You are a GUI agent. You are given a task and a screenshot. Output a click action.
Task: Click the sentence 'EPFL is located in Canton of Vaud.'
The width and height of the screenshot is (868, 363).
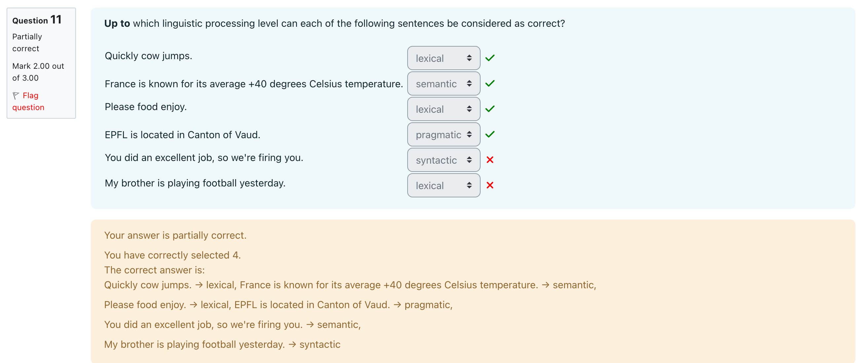pos(182,135)
